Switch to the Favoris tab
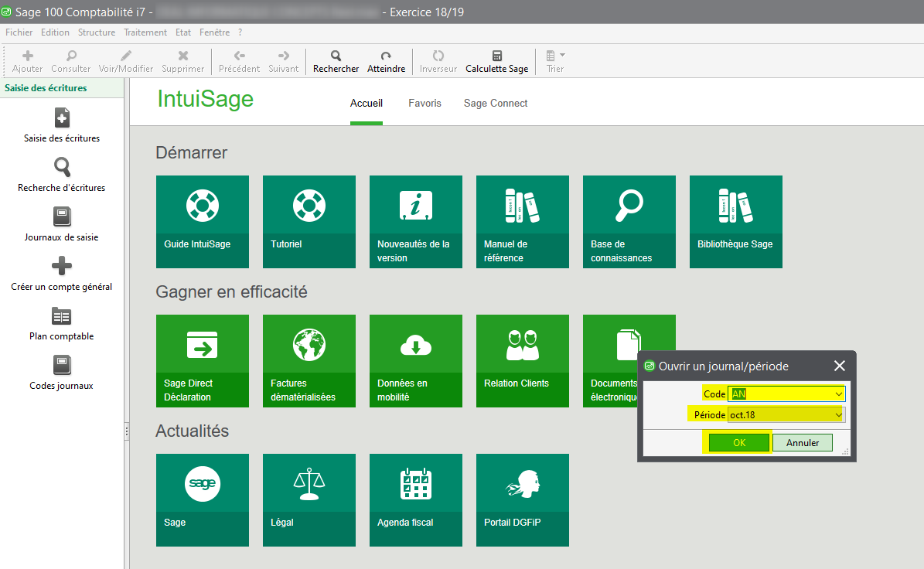This screenshot has width=924, height=569. coord(424,103)
